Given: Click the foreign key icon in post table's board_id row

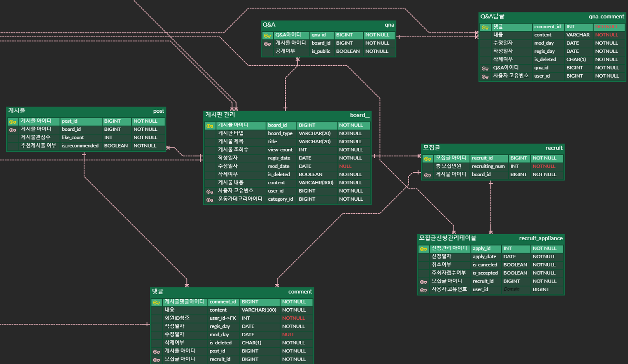Looking at the screenshot, I should pos(12,130).
